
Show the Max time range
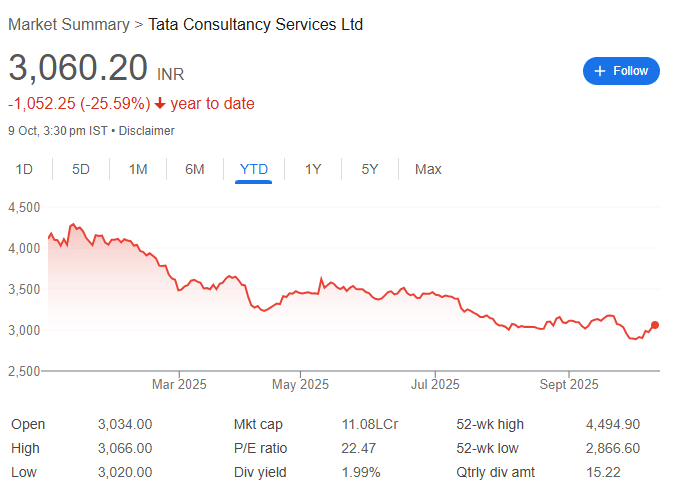[428, 169]
